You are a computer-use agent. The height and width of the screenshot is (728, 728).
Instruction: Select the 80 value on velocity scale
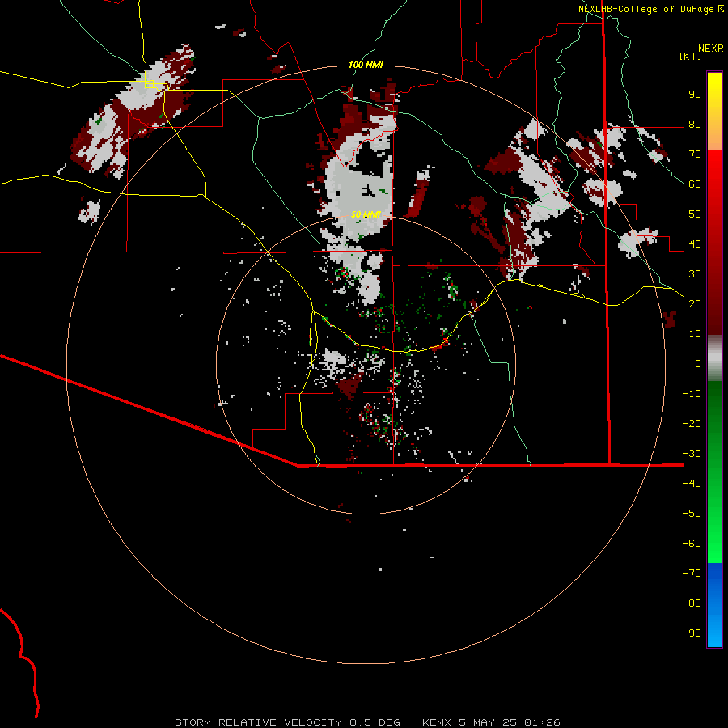pos(695,125)
